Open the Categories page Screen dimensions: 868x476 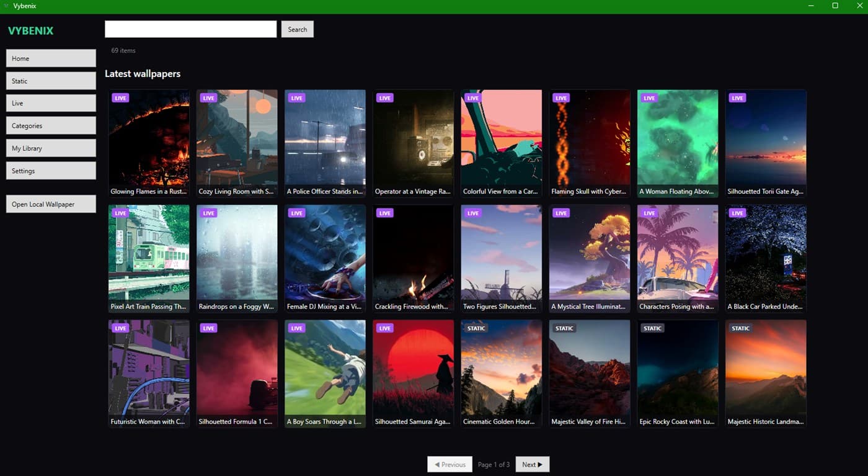coord(51,125)
